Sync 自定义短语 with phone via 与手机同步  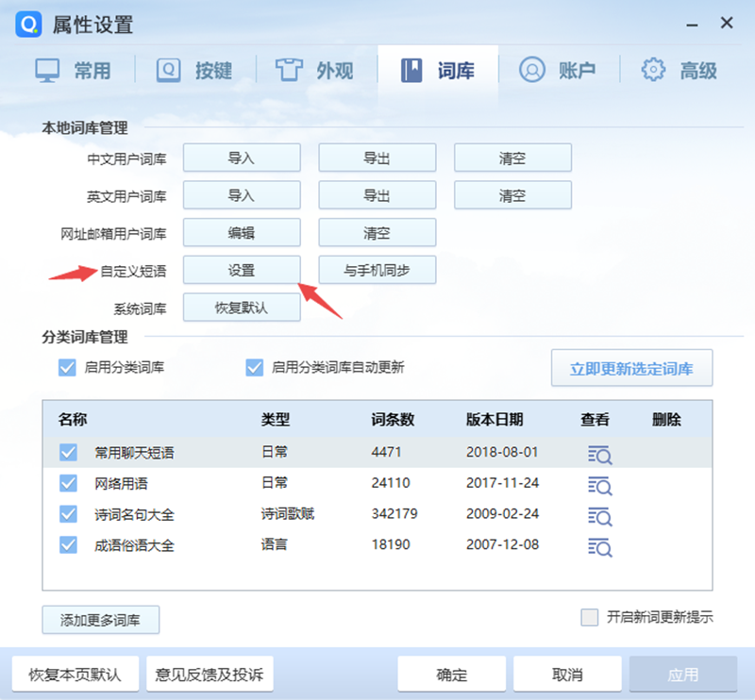(x=377, y=270)
